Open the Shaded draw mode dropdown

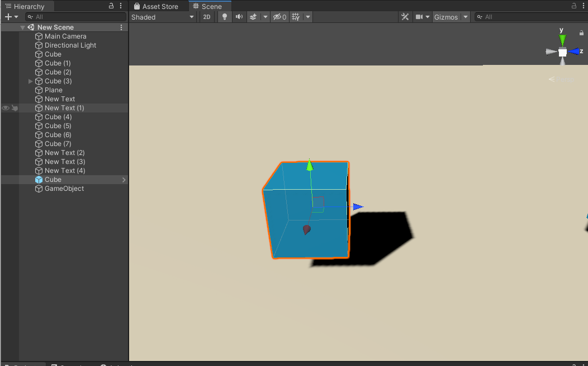[163, 17]
